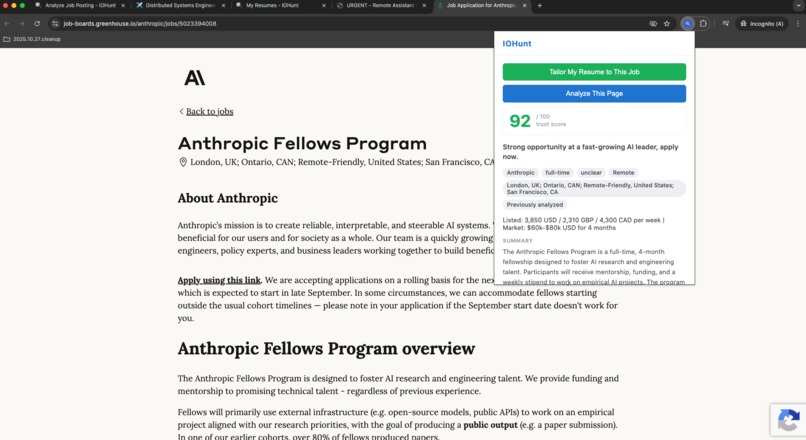Close the Distributed Systems Engineer tab
Screen dimensions: 806x440
point(223,6)
